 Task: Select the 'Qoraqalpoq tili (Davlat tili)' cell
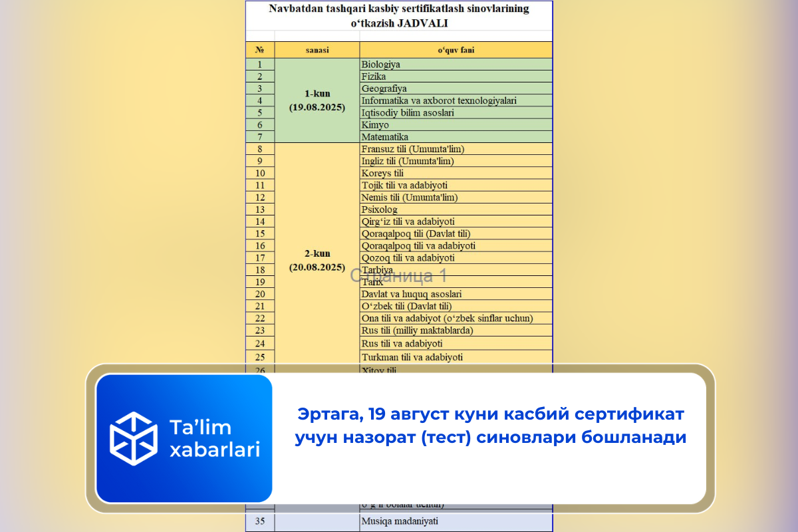pyautogui.click(x=456, y=233)
